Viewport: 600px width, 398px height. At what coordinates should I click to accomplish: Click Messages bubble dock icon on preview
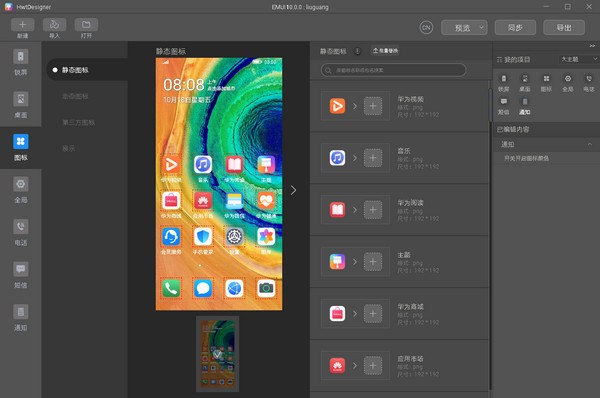pyautogui.click(x=203, y=288)
